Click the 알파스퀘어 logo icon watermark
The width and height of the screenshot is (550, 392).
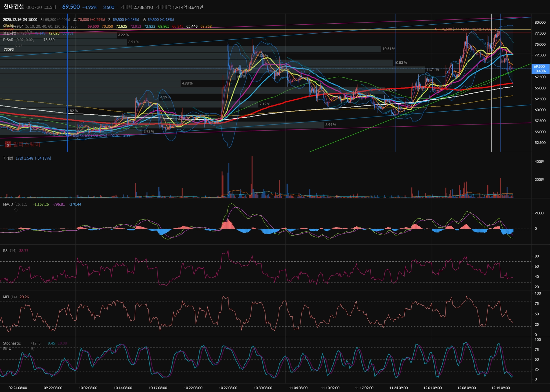(x=8, y=144)
